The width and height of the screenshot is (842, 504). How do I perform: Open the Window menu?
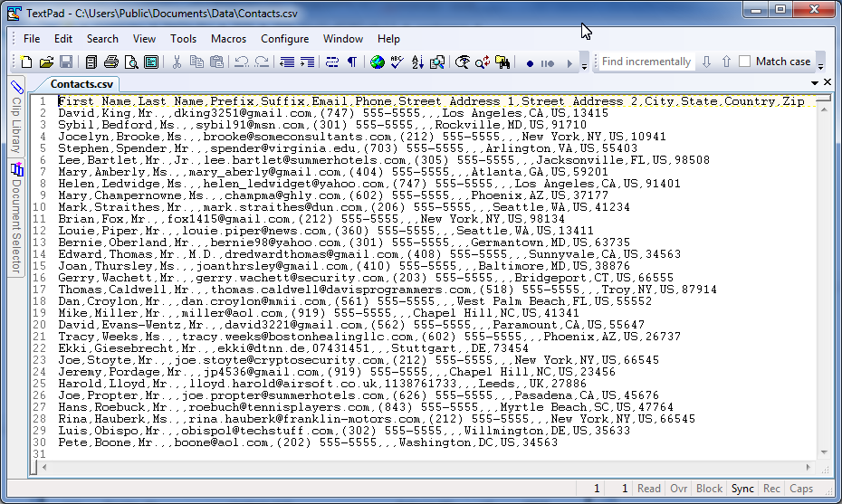[x=342, y=39]
